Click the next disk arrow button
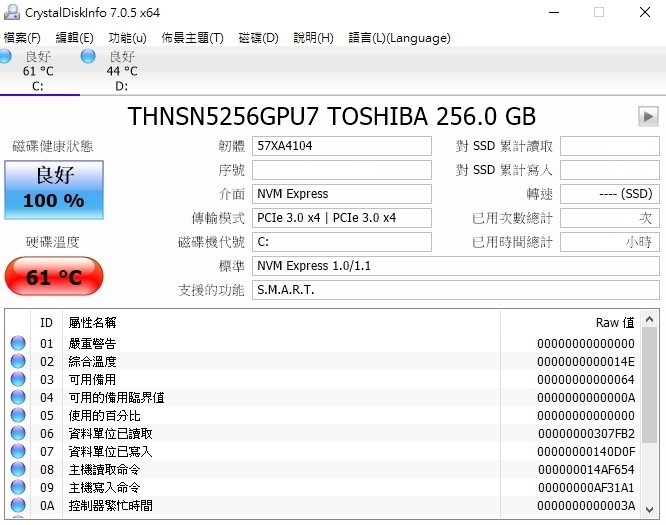Viewport: 666px width, 525px height. 648,116
